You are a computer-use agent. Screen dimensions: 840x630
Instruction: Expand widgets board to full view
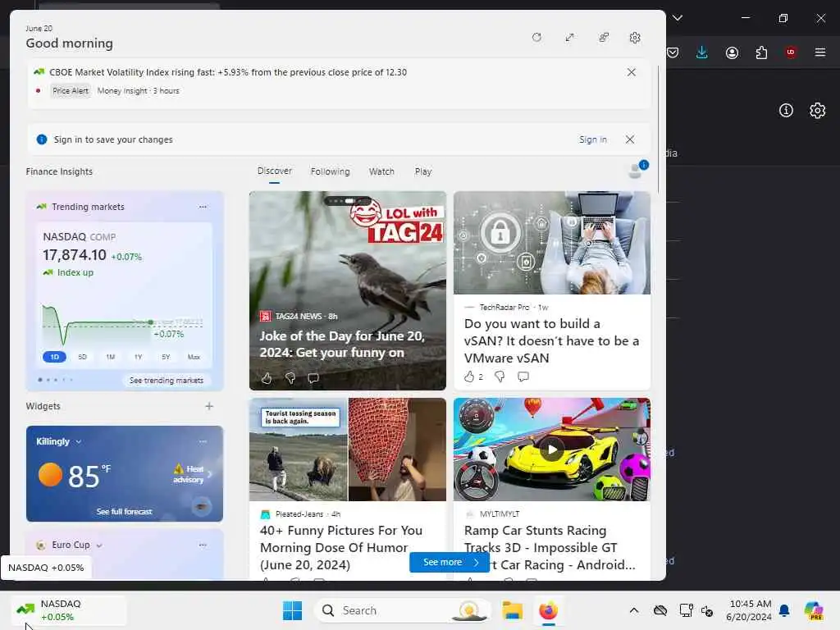pos(569,38)
